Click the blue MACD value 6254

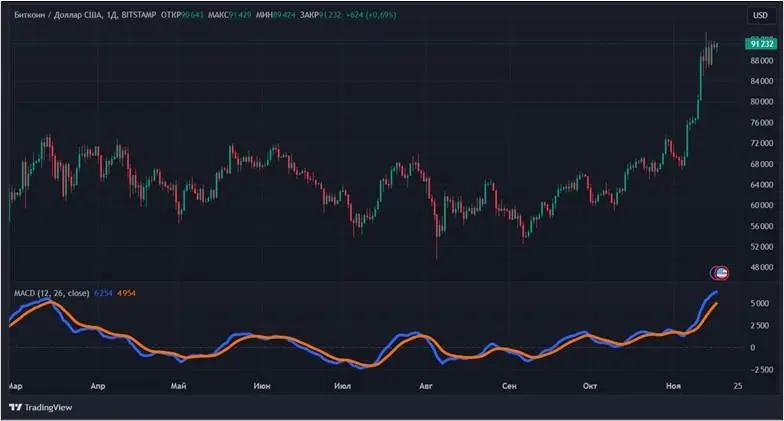coord(103,292)
